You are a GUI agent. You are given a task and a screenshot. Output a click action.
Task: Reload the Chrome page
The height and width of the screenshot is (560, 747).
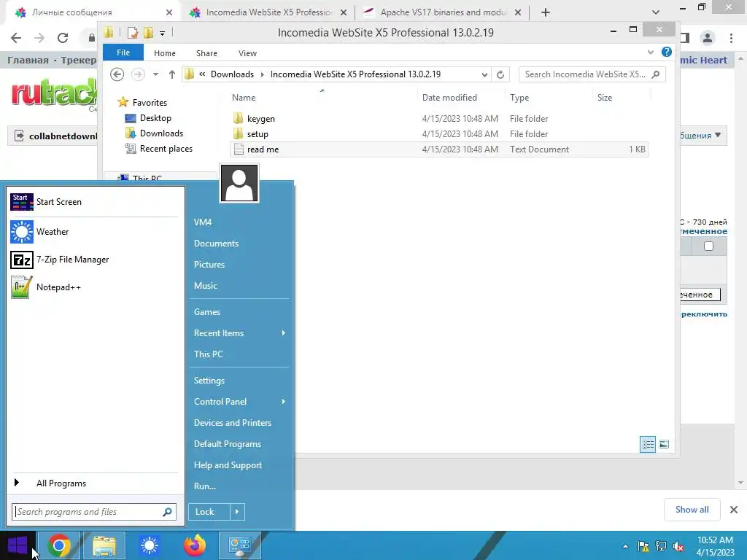pos(63,38)
